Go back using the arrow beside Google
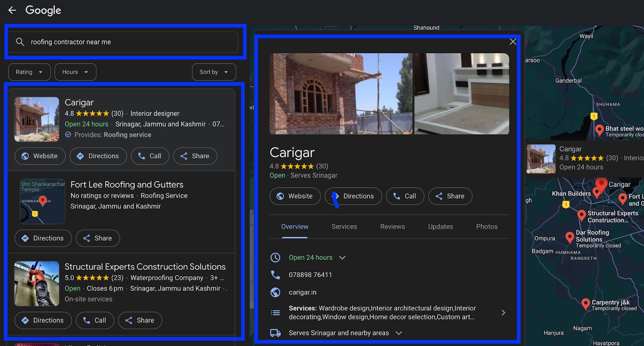 [x=12, y=10]
